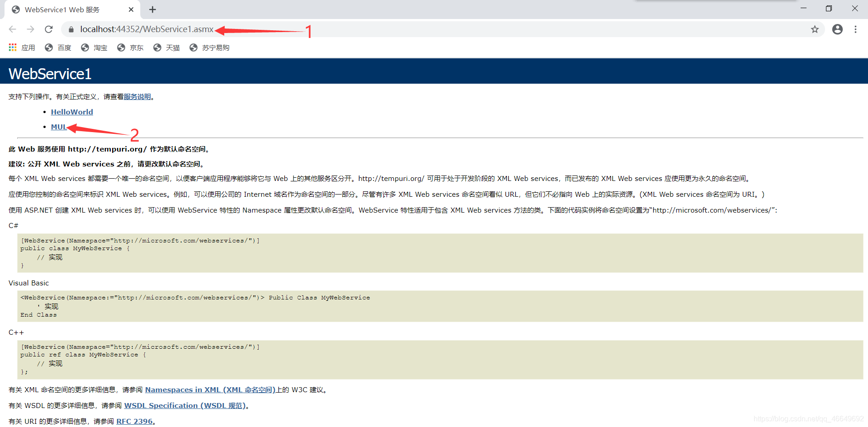The width and height of the screenshot is (868, 427).
Task: Open the 应用 apps grid shortcut
Action: [22, 47]
